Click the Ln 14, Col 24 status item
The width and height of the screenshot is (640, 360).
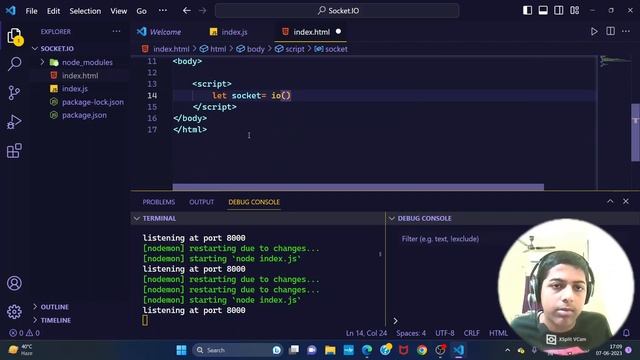[x=366, y=333]
